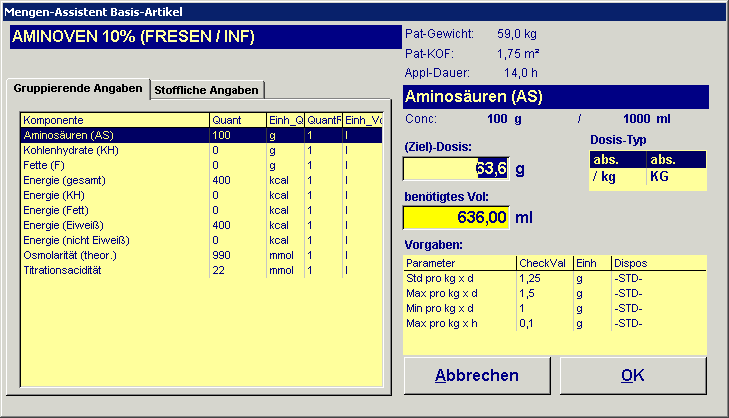The width and height of the screenshot is (729, 418).
Task: Select the Fette (F) component row
Action: pyautogui.click(x=202, y=165)
